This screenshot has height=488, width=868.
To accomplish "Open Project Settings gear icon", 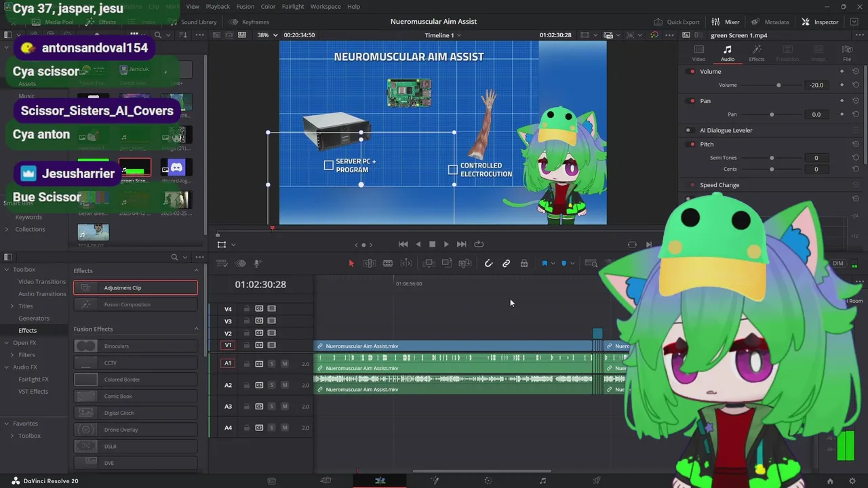I will [x=852, y=481].
